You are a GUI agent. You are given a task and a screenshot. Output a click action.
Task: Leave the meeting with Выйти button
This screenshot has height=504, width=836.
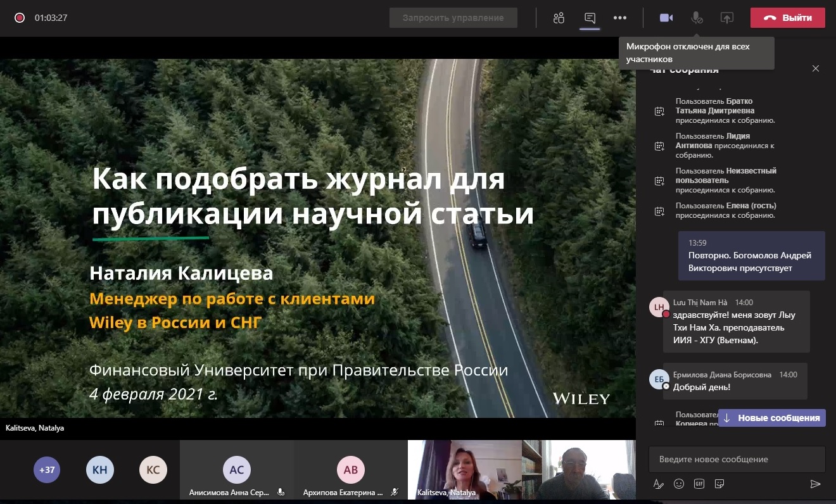[x=788, y=18]
